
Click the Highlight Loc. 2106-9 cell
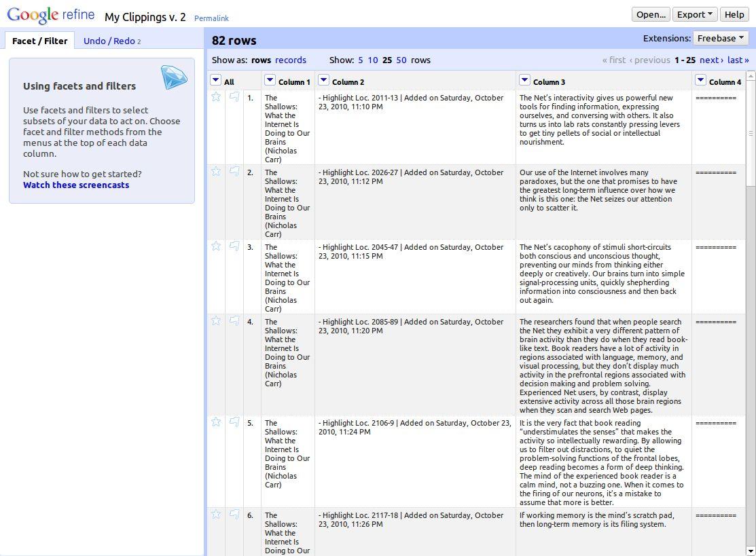pos(415,461)
